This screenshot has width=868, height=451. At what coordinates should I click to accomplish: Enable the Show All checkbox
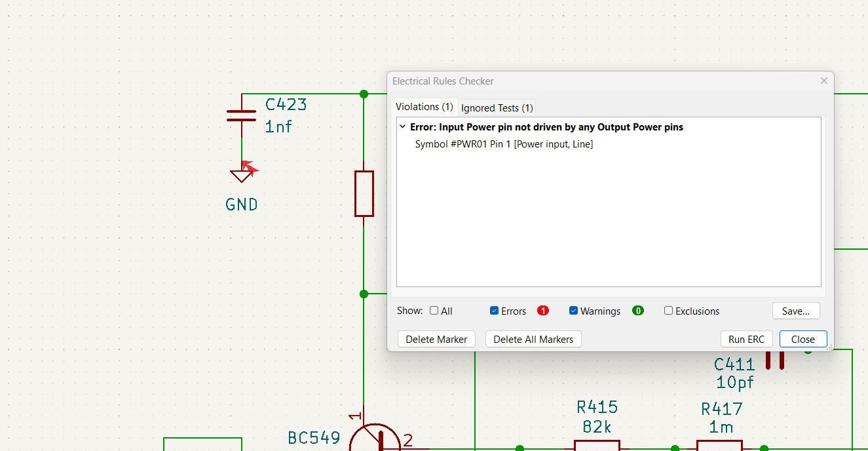coord(434,311)
